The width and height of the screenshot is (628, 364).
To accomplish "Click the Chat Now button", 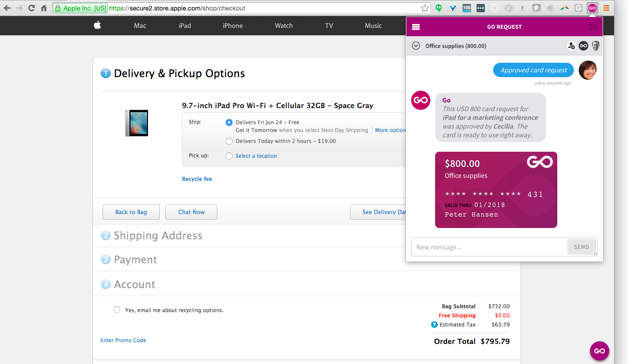I will (191, 212).
